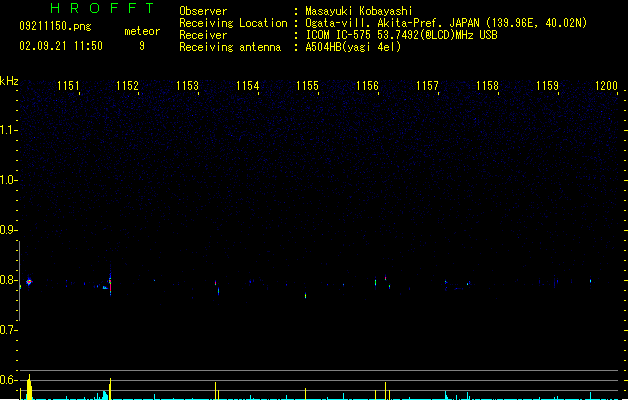Click the 1156 time marker
Viewport: 629px width, 400px height.
pos(367,86)
